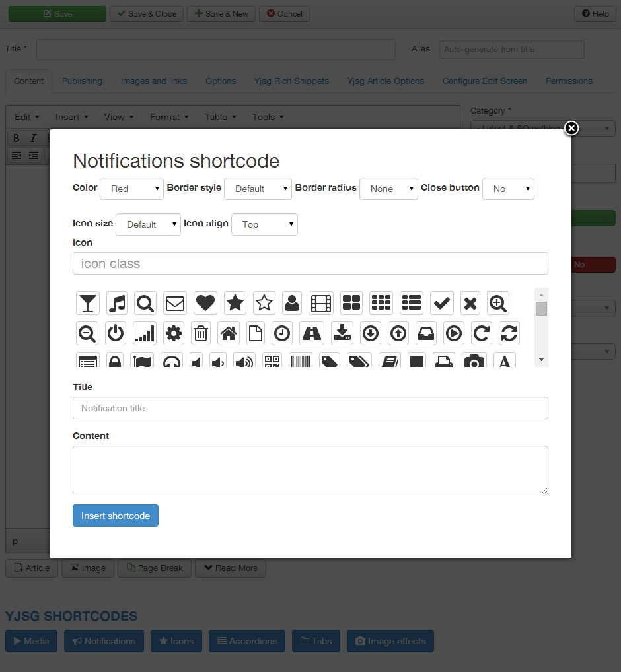Pick the cog gear icon
This screenshot has height=672, width=621.
coord(173,333)
